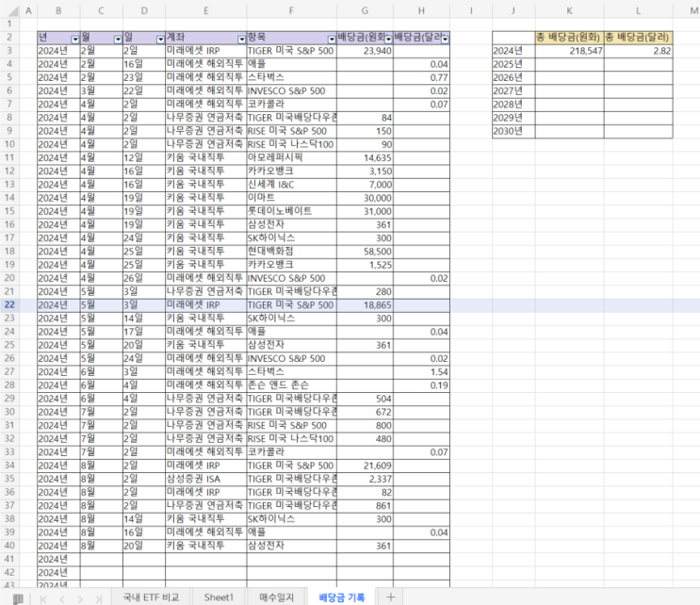Select column A header

click(x=28, y=10)
